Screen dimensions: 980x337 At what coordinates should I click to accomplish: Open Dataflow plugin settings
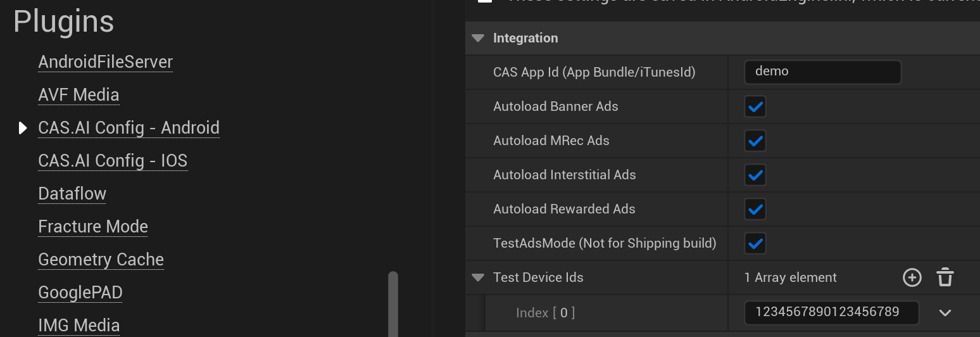point(72,194)
